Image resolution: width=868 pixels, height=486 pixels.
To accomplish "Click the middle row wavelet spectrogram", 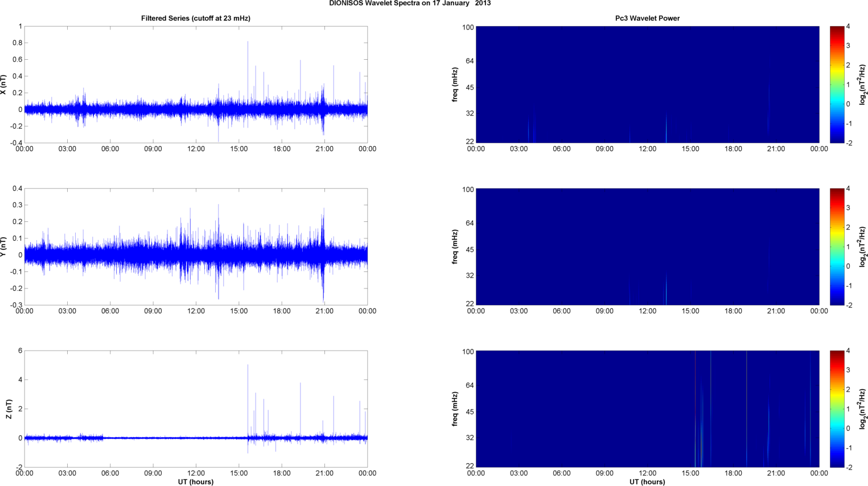I will point(647,246).
